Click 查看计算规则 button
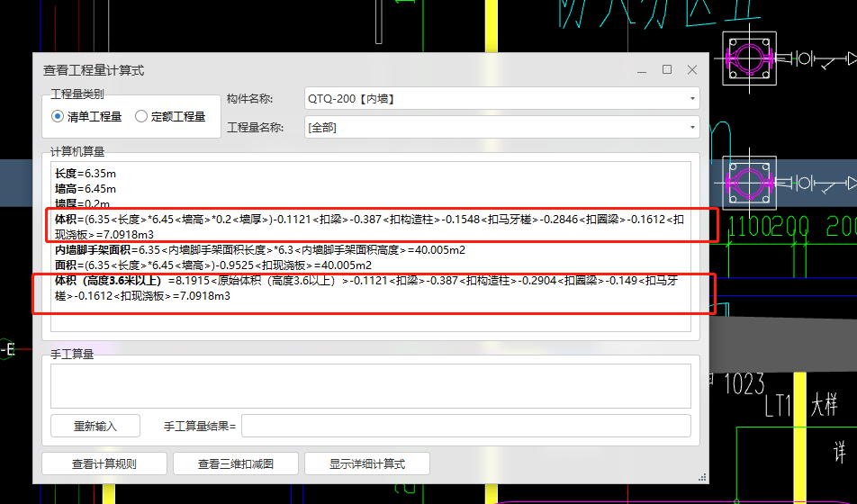This screenshot has width=857, height=504. pyautogui.click(x=104, y=464)
